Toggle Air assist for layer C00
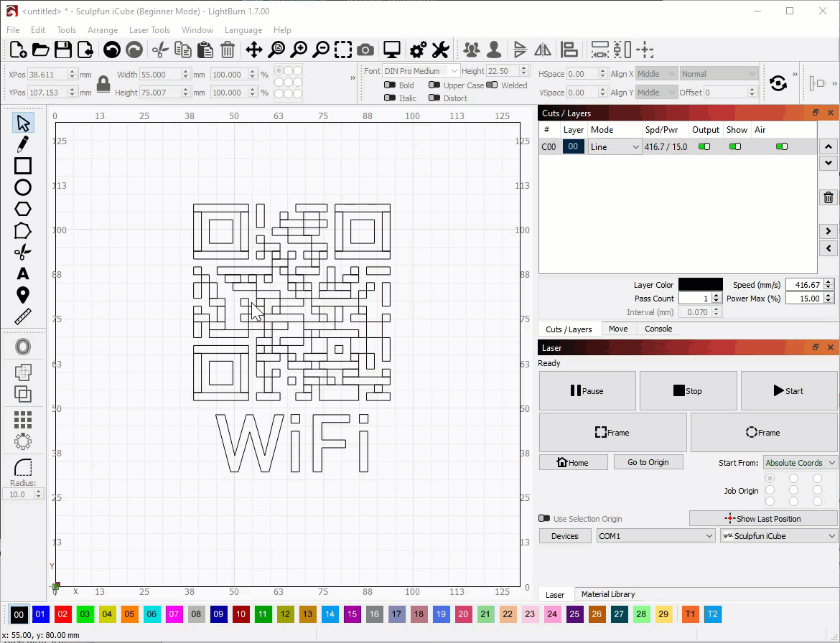 782,146
